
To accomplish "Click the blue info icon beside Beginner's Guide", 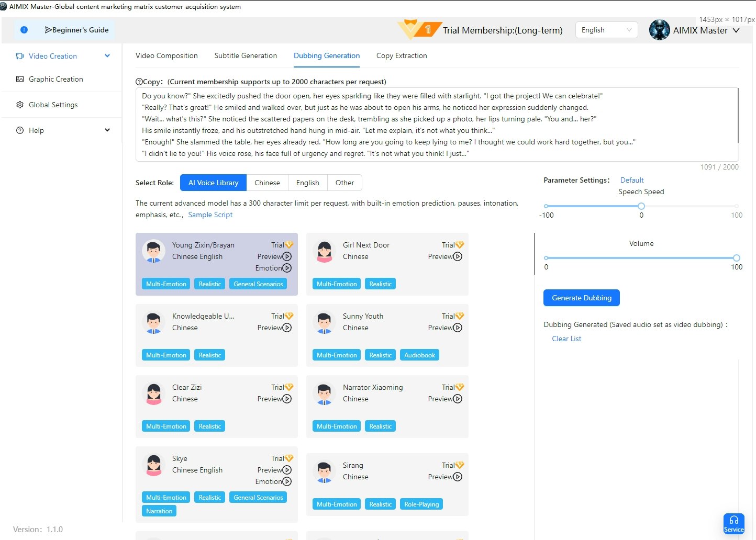I will (x=24, y=30).
